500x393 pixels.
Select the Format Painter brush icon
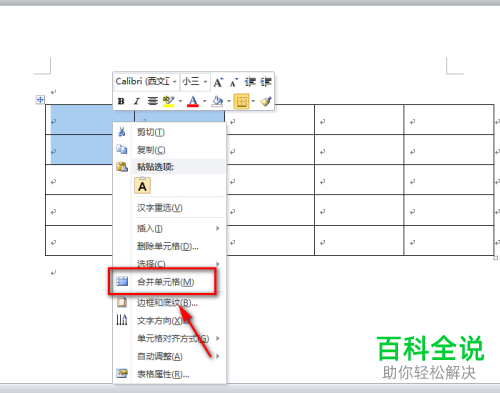(266, 101)
